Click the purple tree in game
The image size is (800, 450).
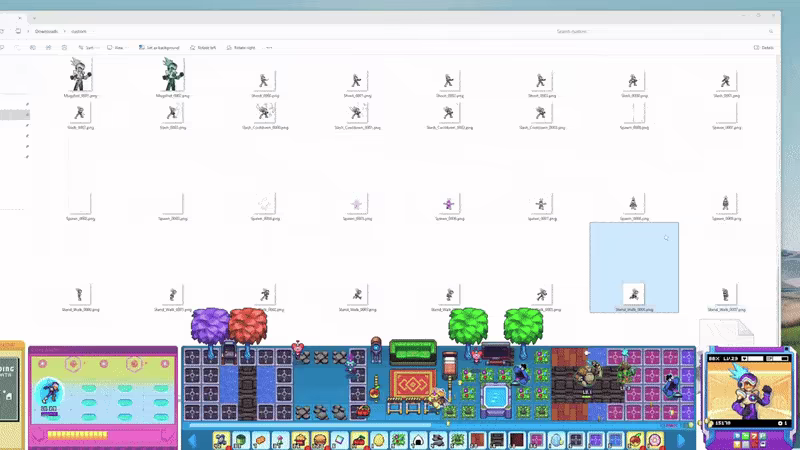210,327
